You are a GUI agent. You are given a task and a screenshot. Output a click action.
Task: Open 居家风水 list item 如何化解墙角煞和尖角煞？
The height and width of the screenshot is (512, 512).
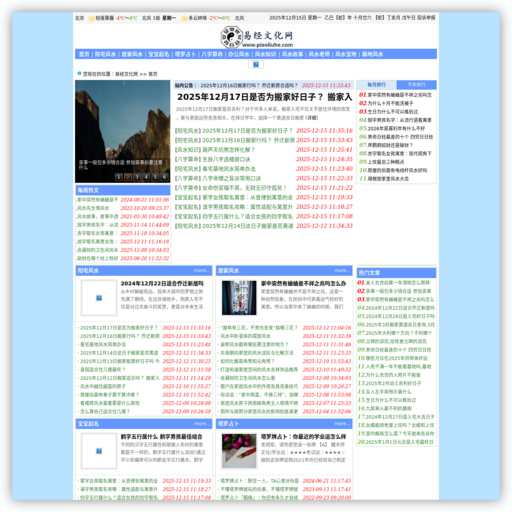(x=247, y=361)
